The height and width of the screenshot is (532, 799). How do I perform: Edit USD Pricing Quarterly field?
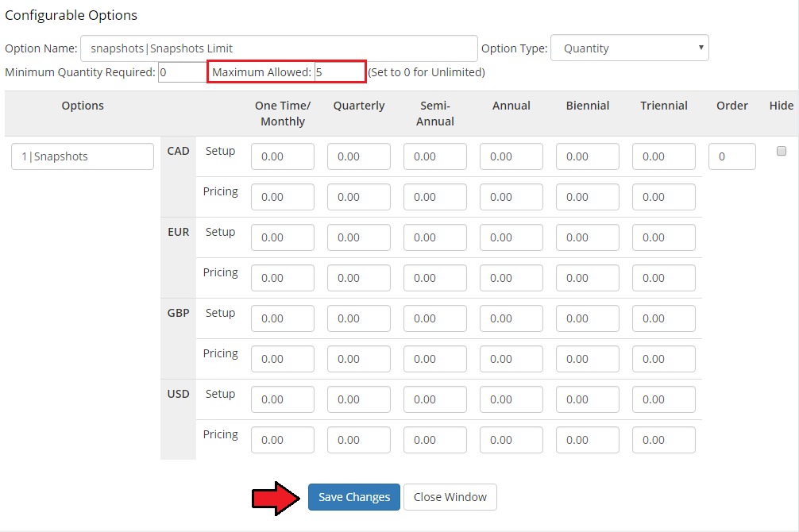coord(359,440)
